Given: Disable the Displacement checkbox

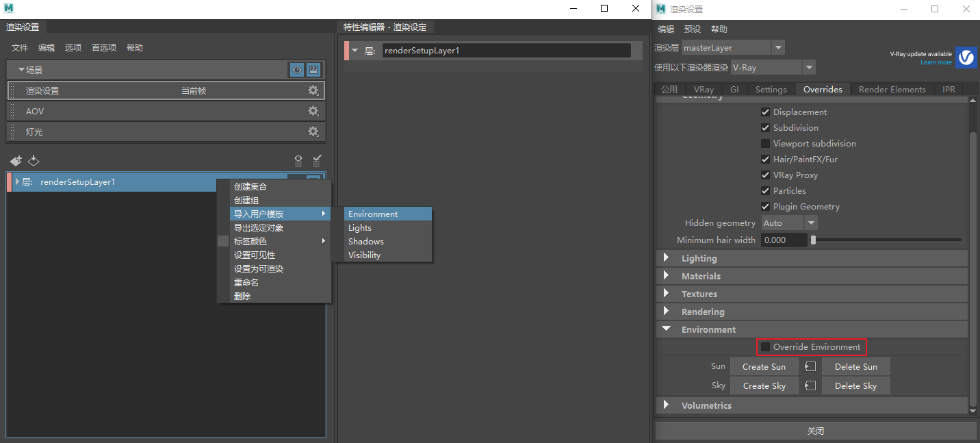Looking at the screenshot, I should pyautogui.click(x=765, y=112).
